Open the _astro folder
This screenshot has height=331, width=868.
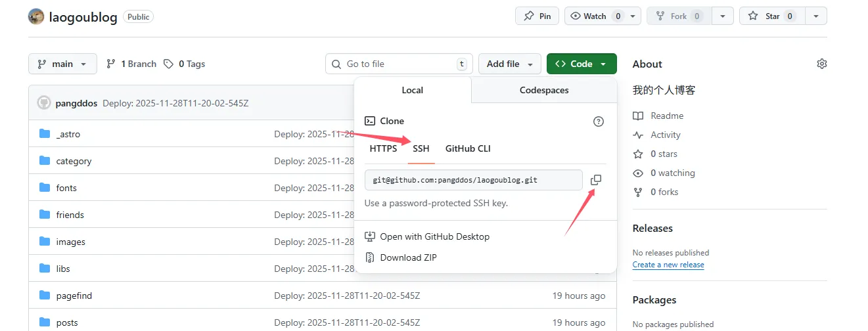coord(68,134)
